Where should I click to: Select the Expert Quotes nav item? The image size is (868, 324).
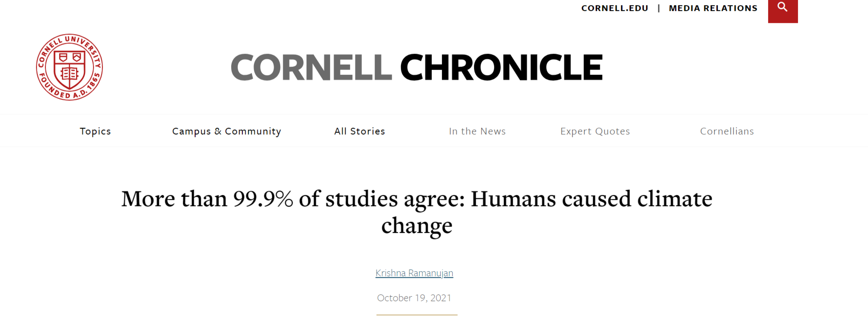pos(595,131)
